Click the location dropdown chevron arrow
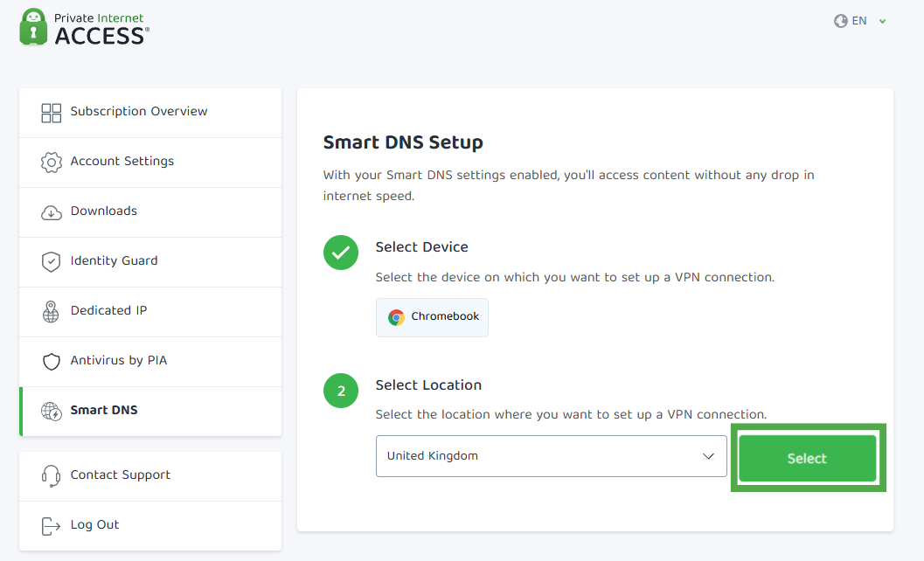Screen dimensions: 924x561 (x=708, y=457)
